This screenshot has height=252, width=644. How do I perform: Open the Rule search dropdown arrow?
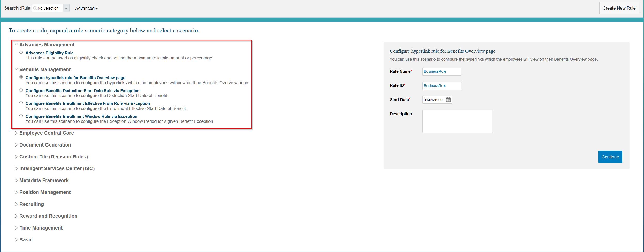[x=66, y=8]
